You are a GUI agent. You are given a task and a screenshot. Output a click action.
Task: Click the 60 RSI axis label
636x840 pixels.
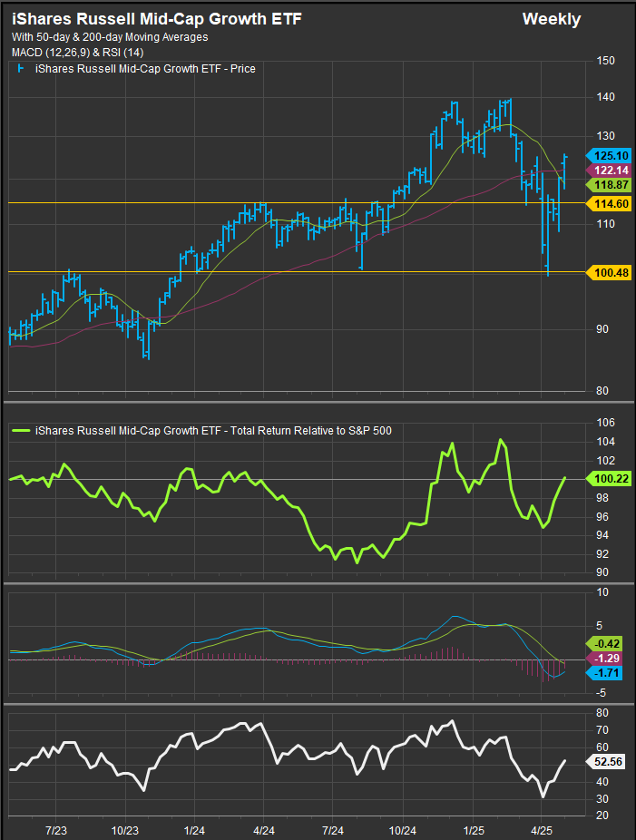[x=602, y=747]
